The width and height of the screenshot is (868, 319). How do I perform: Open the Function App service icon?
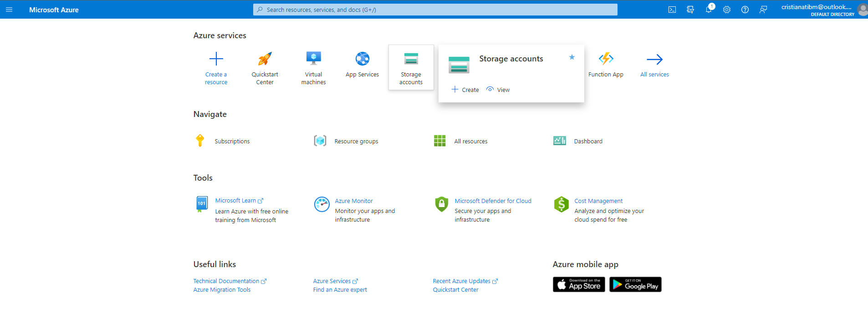[x=606, y=59]
